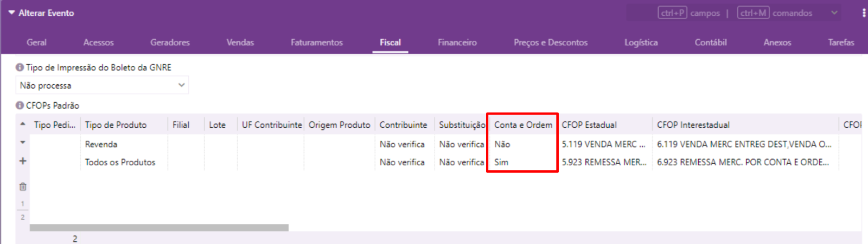
Task: Click info icon beside Tipo de Impressão
Action: click(20, 67)
